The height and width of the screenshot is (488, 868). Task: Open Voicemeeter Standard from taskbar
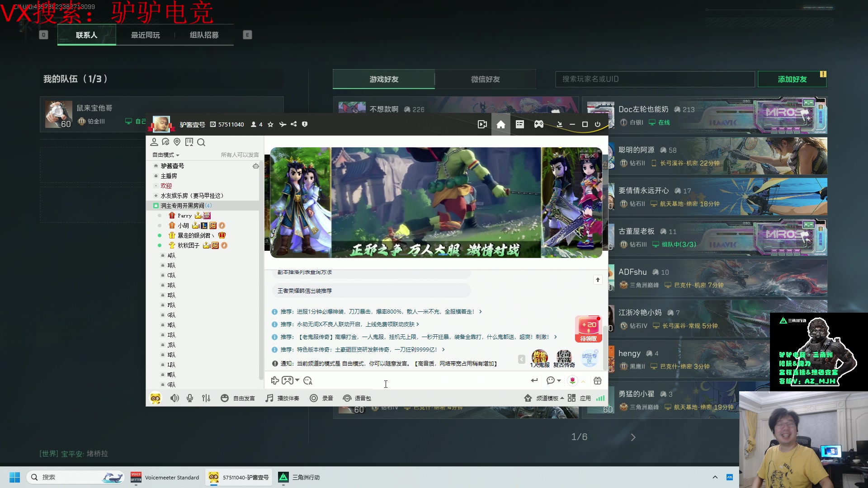point(165,477)
